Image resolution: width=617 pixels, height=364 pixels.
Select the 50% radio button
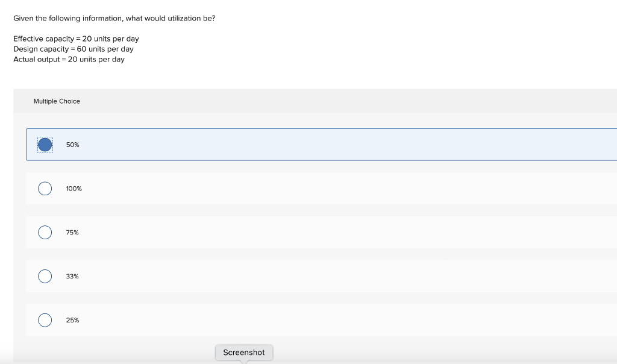click(45, 145)
